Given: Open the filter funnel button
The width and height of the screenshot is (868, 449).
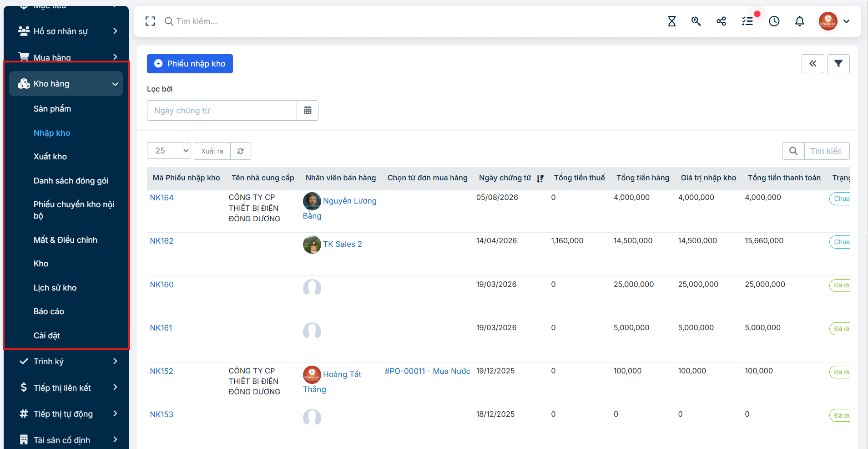Looking at the screenshot, I should point(838,64).
